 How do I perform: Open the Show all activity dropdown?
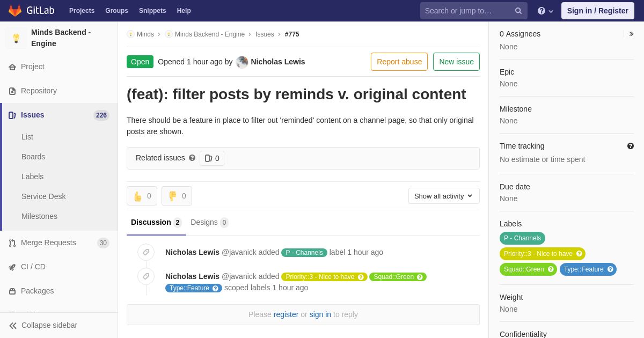(444, 196)
